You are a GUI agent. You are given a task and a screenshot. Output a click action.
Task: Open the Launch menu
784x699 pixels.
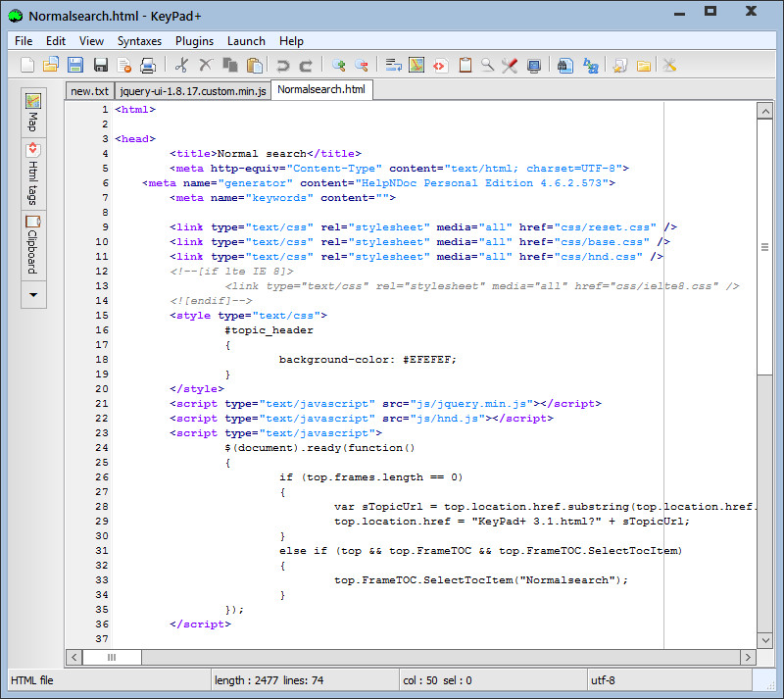tap(246, 41)
